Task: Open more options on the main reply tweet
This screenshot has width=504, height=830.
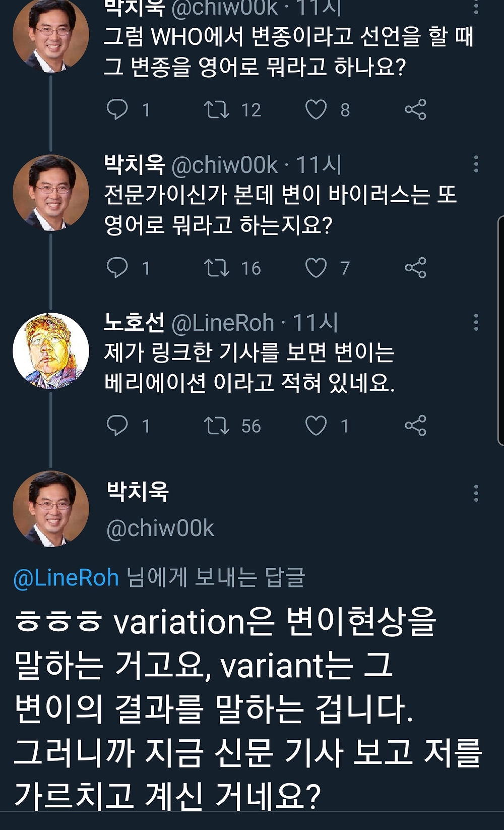Action: [x=476, y=493]
